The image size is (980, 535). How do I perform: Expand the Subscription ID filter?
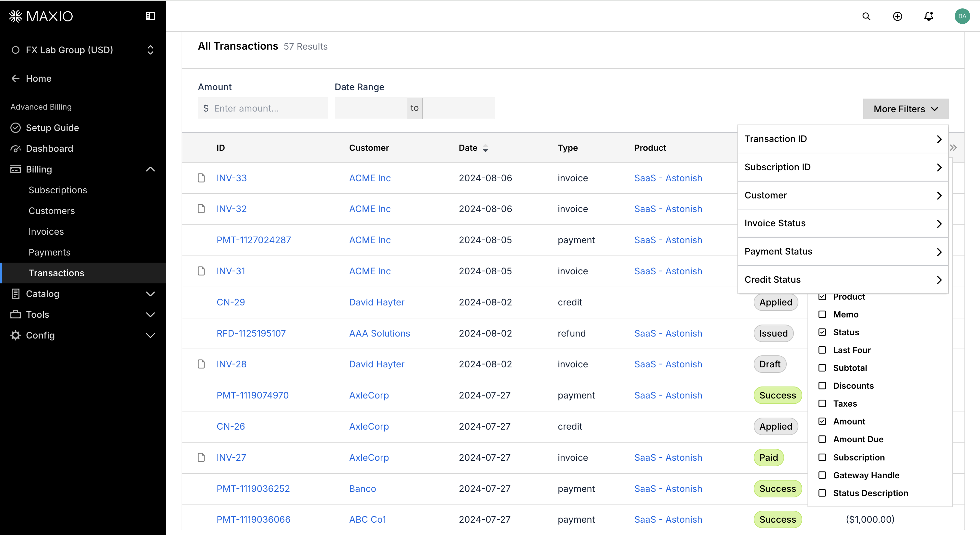[843, 167]
